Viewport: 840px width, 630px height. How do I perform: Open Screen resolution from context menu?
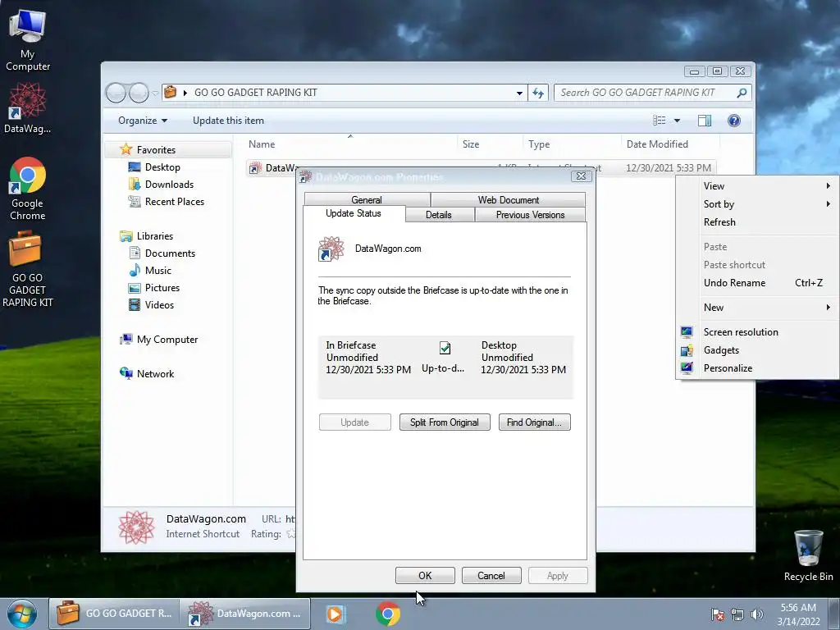pyautogui.click(x=757, y=332)
